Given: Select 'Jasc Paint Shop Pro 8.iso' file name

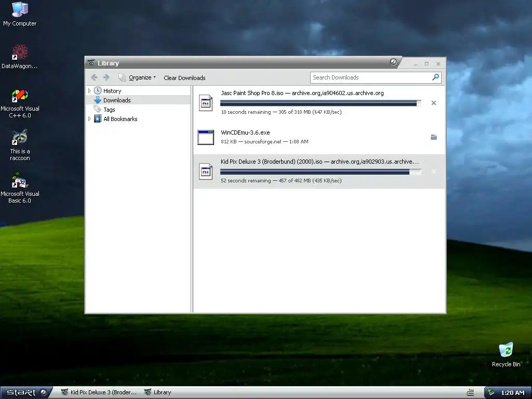Looking at the screenshot, I should [252, 93].
